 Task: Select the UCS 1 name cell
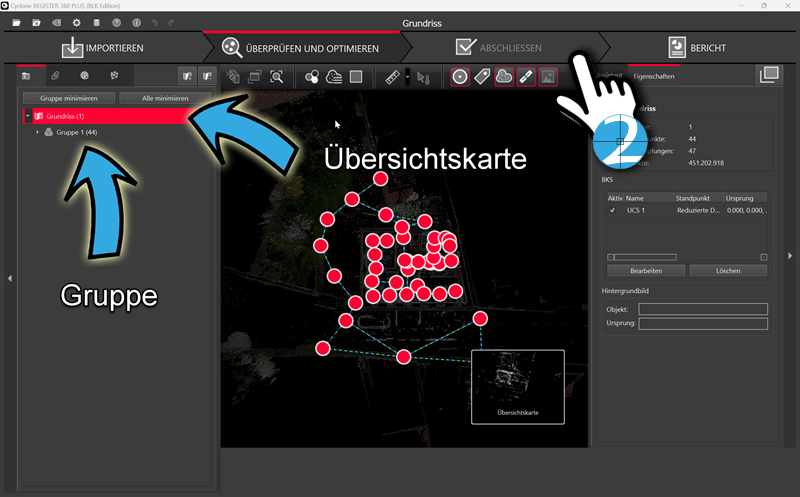point(636,210)
